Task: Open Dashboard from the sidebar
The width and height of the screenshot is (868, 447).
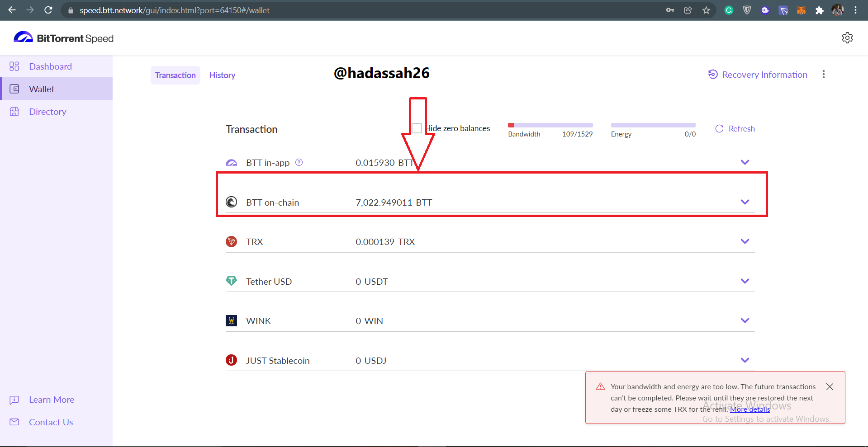Action: 56,66
